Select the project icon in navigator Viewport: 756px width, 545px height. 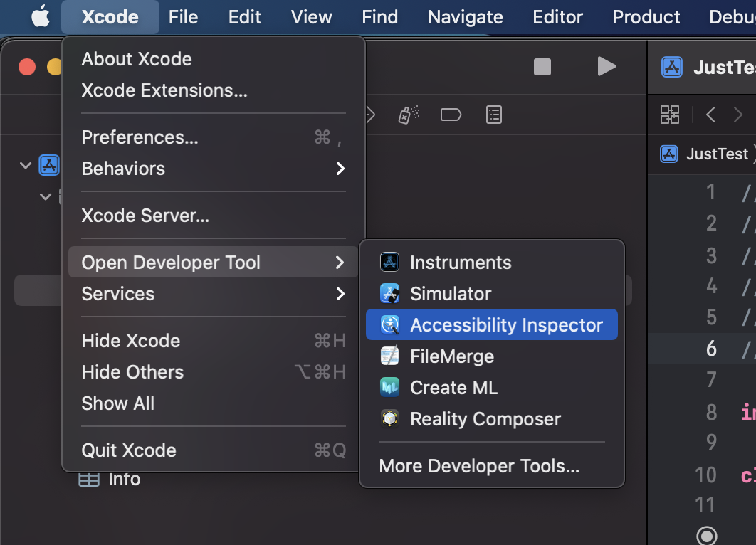click(x=49, y=165)
